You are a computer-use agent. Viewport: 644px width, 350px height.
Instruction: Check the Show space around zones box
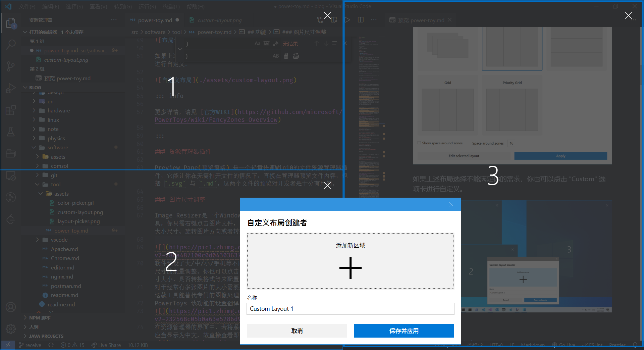pyautogui.click(x=419, y=143)
